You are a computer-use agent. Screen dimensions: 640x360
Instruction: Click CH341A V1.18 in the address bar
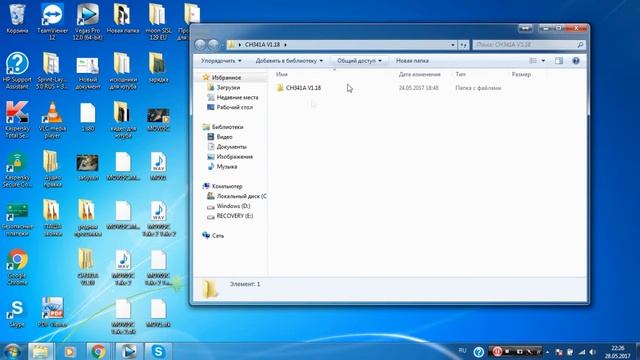point(262,44)
